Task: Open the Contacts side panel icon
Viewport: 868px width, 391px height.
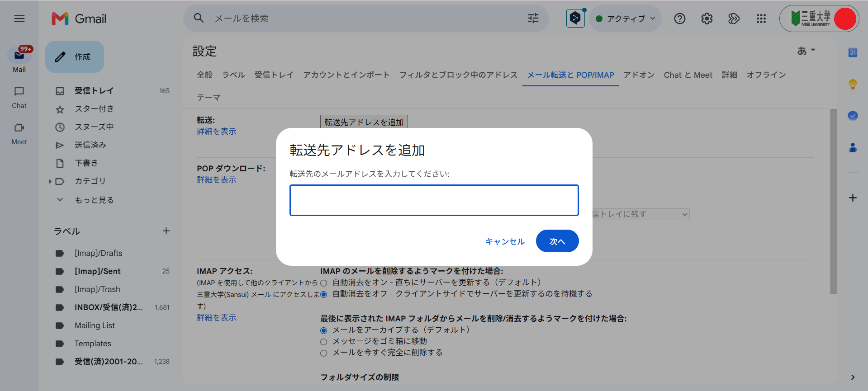Action: click(853, 147)
